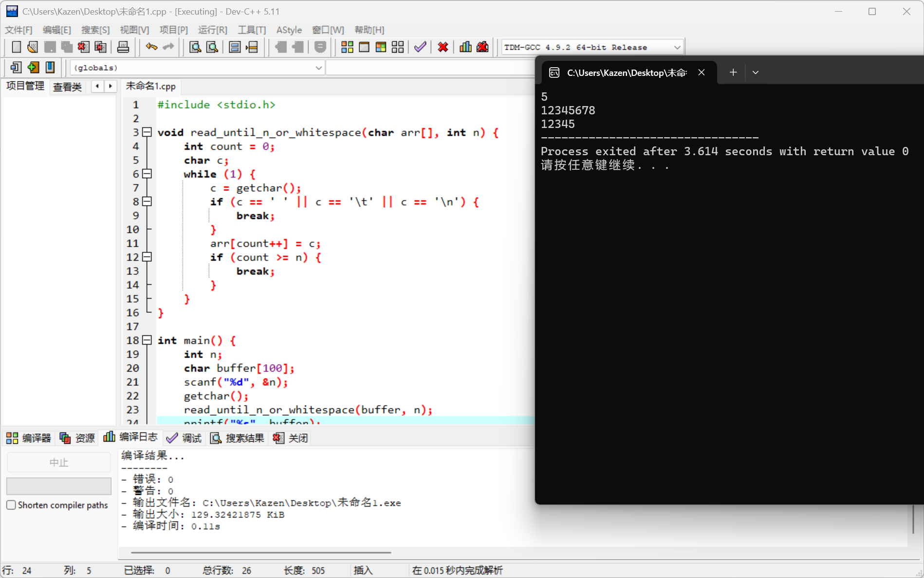Image resolution: width=924 pixels, height=578 pixels.
Task: Collapse the main function fold at line 18
Action: click(147, 340)
